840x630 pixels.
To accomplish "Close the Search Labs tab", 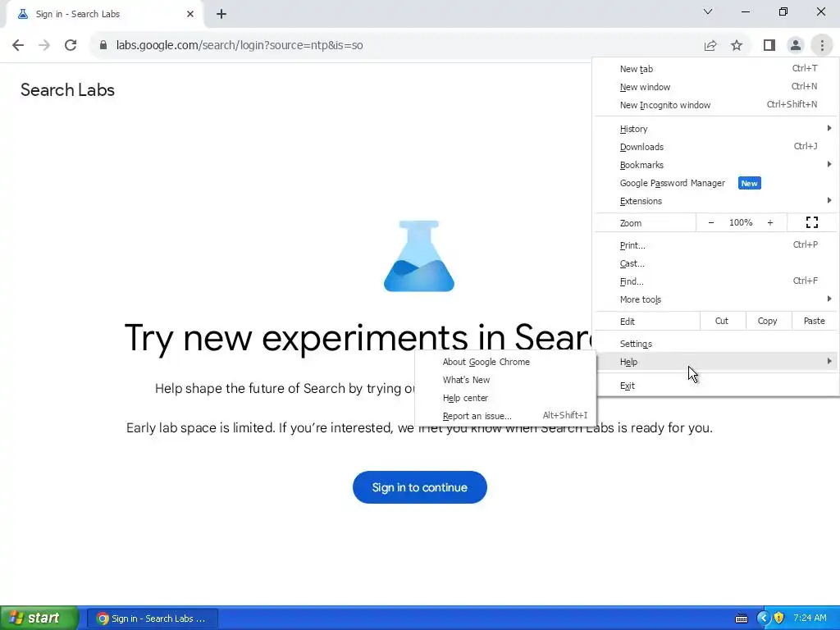I will pyautogui.click(x=190, y=14).
